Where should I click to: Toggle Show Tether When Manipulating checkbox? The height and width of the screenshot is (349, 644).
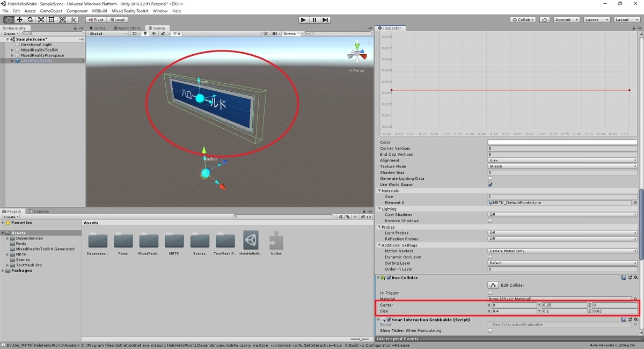click(490, 331)
